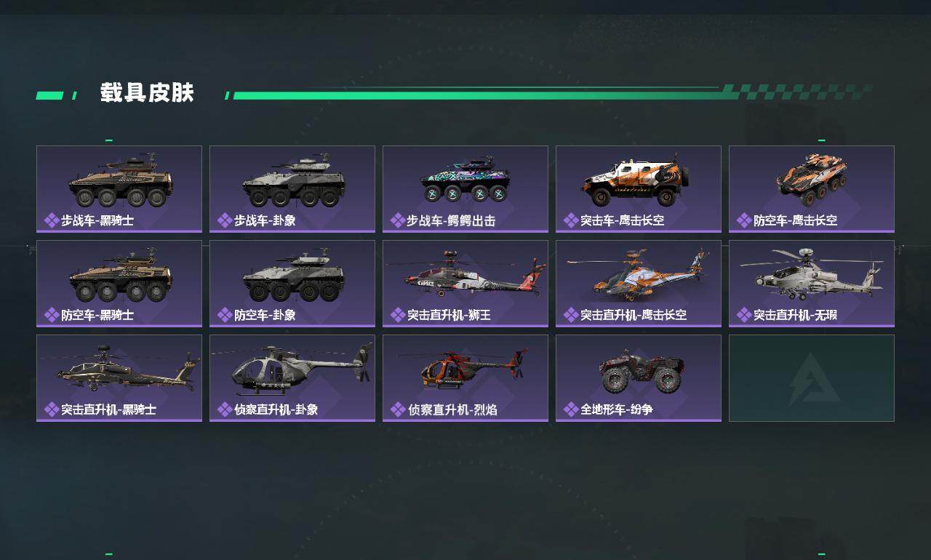Click the 突击车-鹰击长空 assault car image
This screenshot has height=560, width=931.
636,180
